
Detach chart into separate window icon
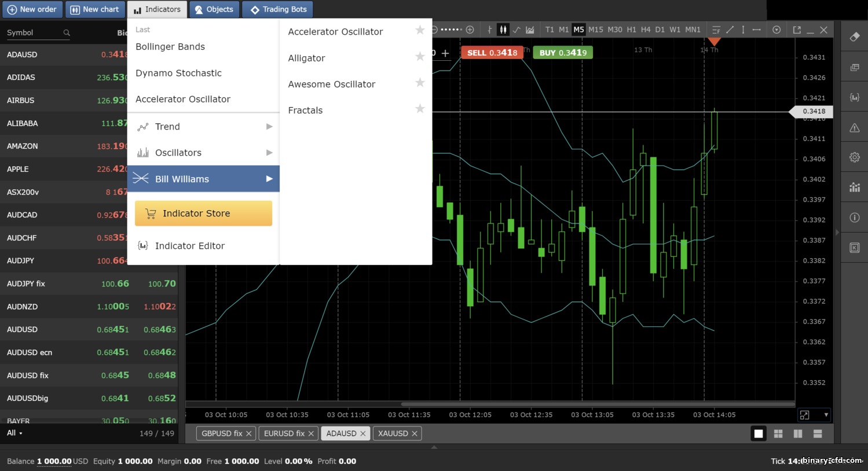tap(797, 30)
